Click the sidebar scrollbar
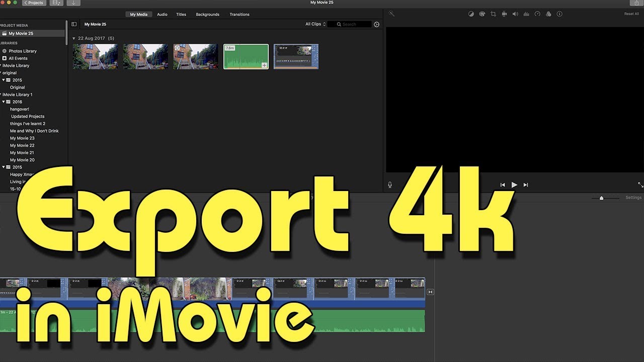Image resolution: width=644 pixels, height=362 pixels. pos(67,33)
